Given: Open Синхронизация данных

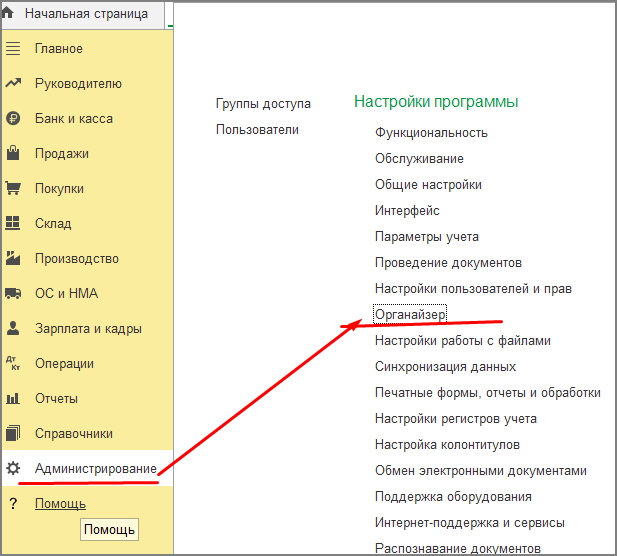Looking at the screenshot, I should (445, 366).
